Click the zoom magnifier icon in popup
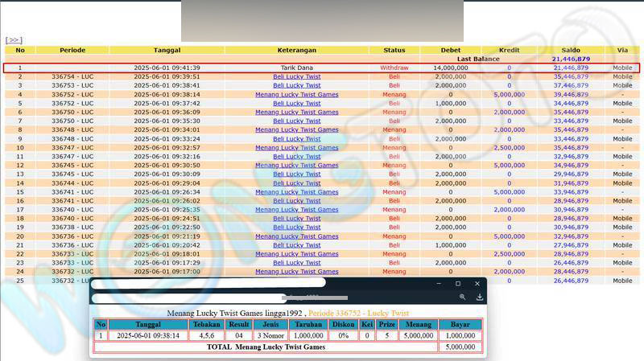644x361 pixels. click(x=462, y=297)
